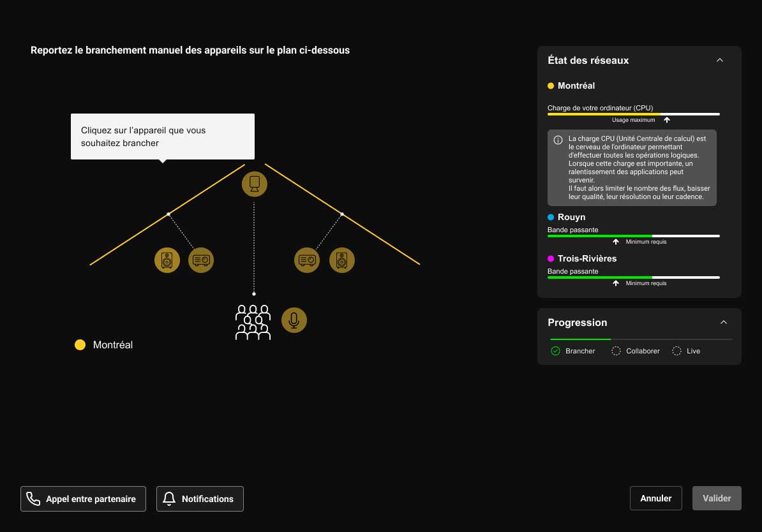Click the 'Charge de votre ordinateur (CPU)' label
Screen dimensions: 762x532
click(600, 108)
